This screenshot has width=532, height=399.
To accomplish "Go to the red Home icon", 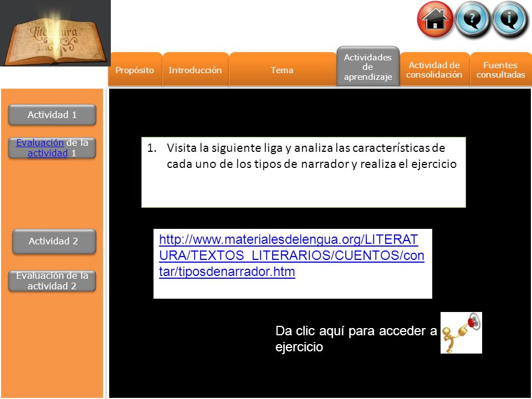I will (x=436, y=19).
